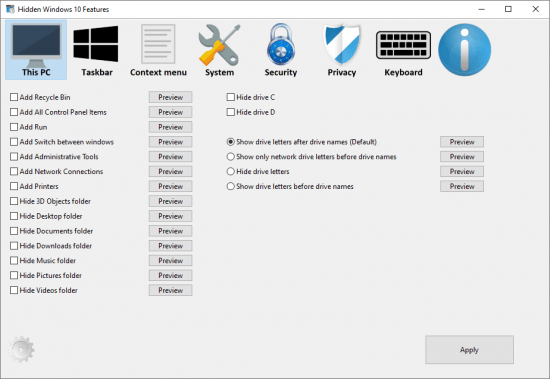Screen dimensions: 550x379
Task: Click Preview for Hide Music folder
Action: [170, 260]
